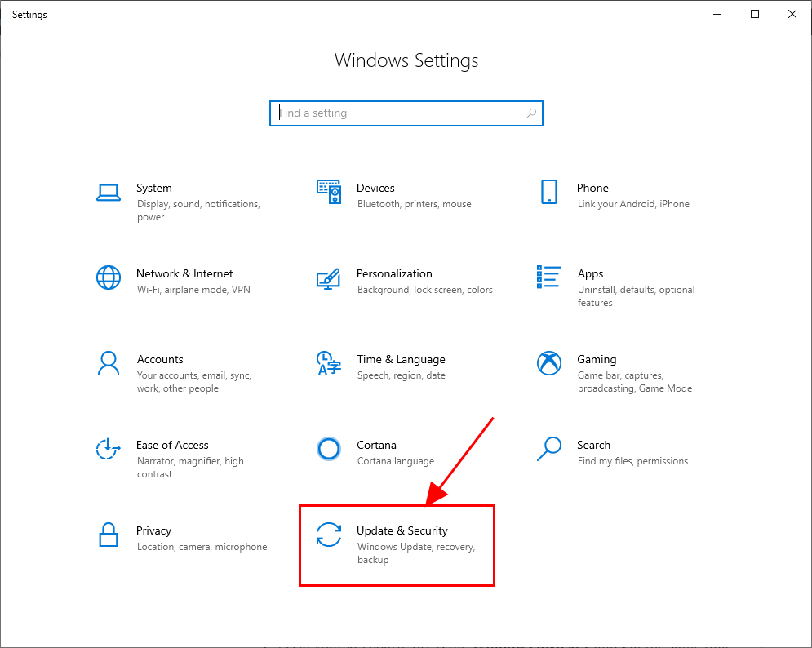Open the Network & Internet globe icon
This screenshot has width=812, height=648.
[109, 277]
